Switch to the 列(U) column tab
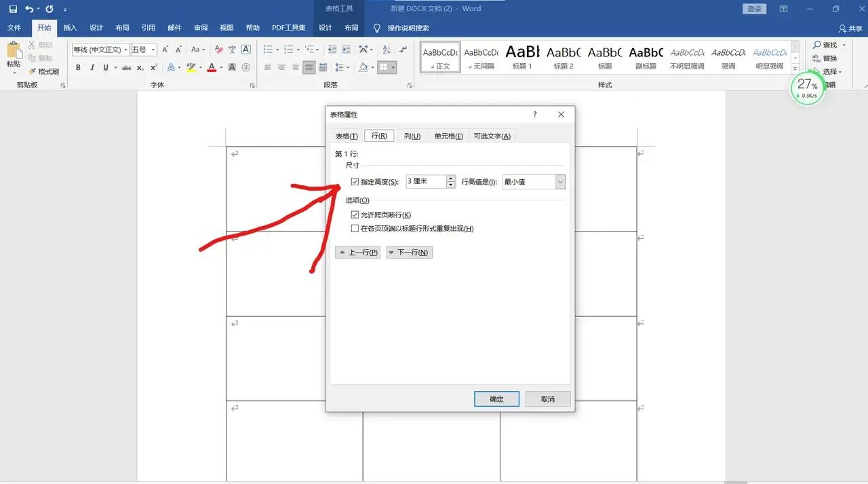This screenshot has width=868, height=484. pyautogui.click(x=412, y=136)
